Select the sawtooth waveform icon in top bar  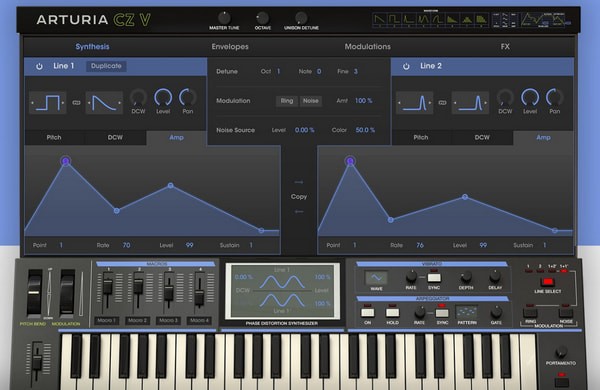[x=379, y=20]
